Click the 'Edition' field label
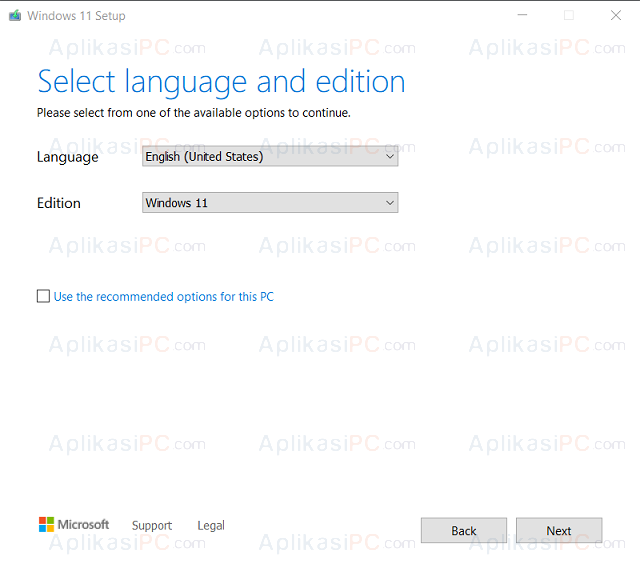This screenshot has width=640, height=568. (59, 203)
